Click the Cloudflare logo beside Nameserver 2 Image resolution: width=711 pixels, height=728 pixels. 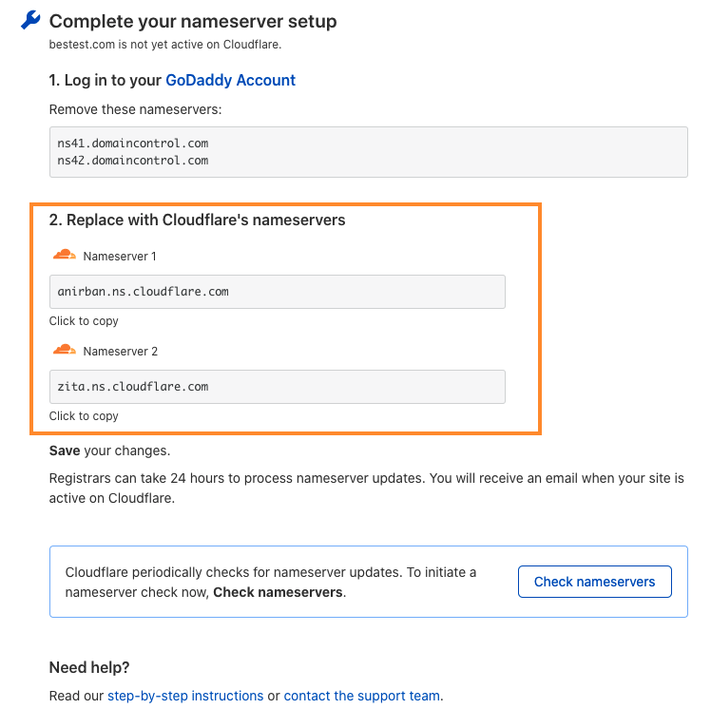tap(64, 351)
